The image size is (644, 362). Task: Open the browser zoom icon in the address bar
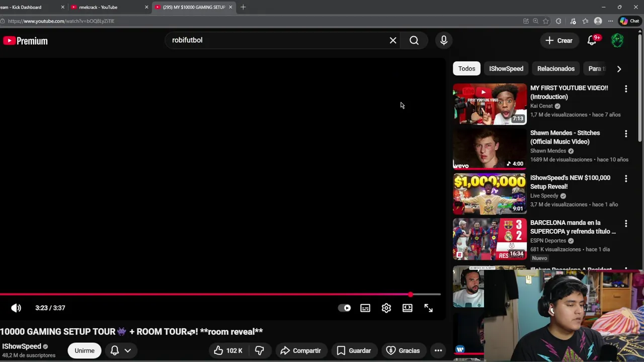(x=535, y=21)
